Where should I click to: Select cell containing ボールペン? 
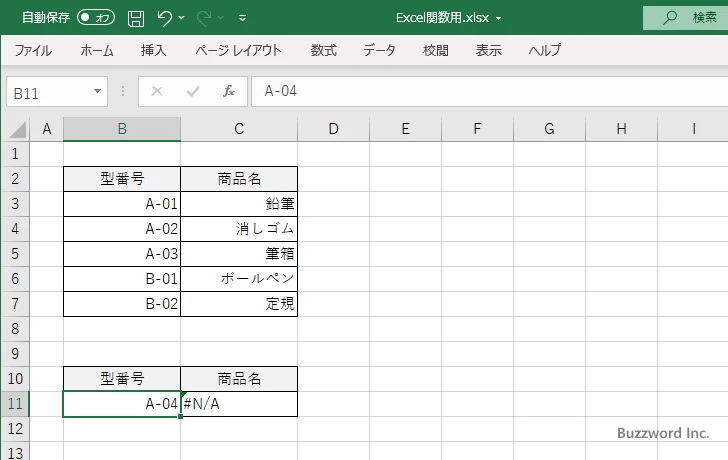click(x=239, y=279)
